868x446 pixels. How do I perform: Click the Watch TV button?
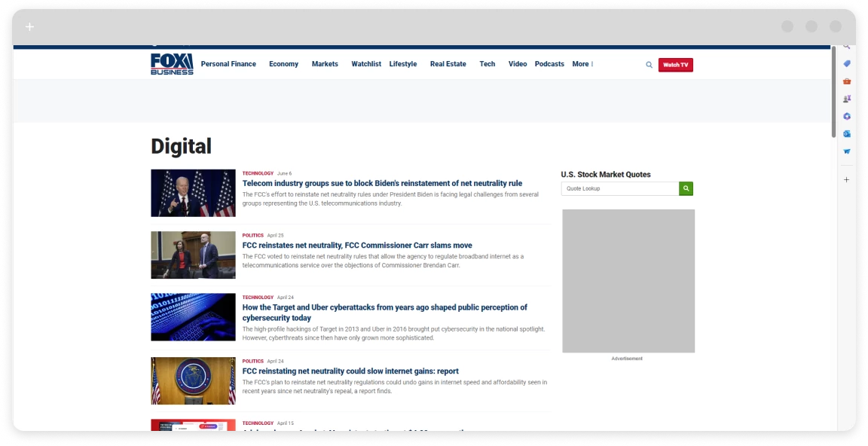675,65
